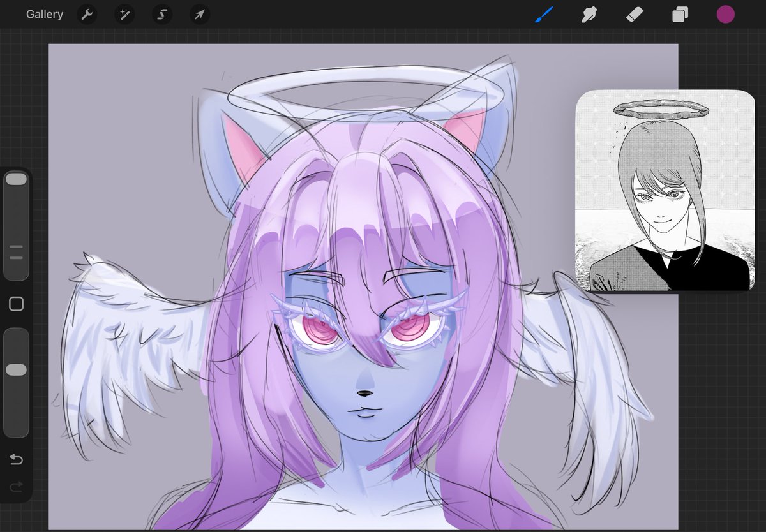Adjust the brush opacity slider

click(17, 383)
